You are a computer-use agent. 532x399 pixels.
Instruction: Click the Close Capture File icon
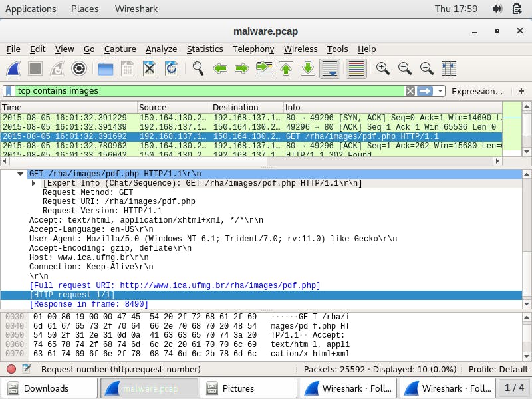tap(149, 68)
